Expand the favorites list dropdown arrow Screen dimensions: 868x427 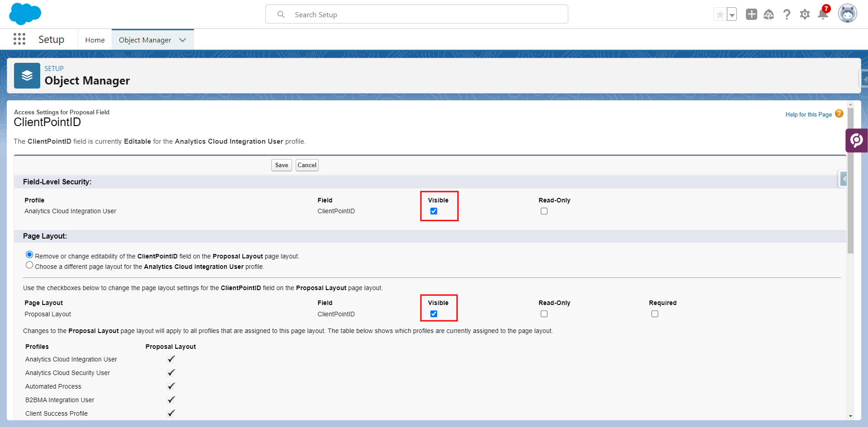732,14
